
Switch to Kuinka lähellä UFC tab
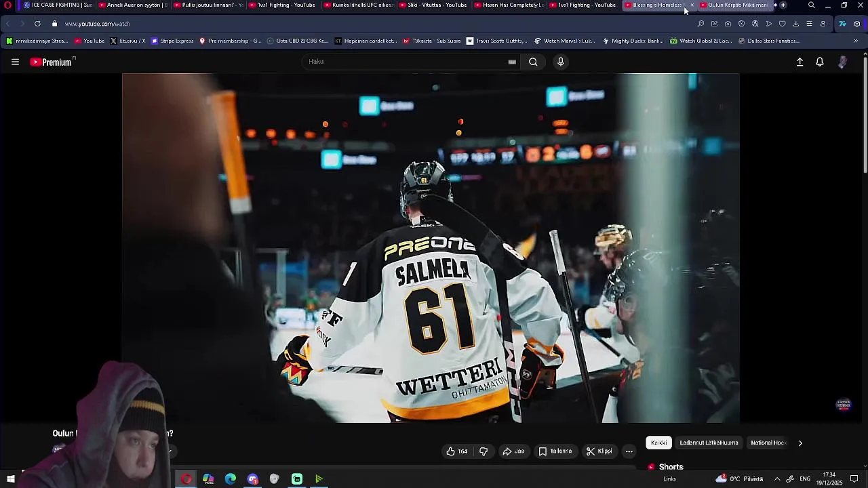click(x=358, y=5)
